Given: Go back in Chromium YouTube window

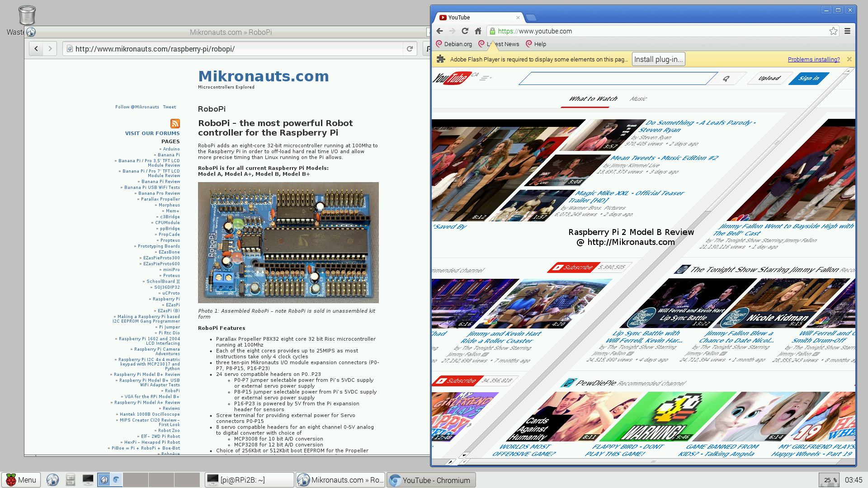Looking at the screenshot, I should [x=439, y=31].
